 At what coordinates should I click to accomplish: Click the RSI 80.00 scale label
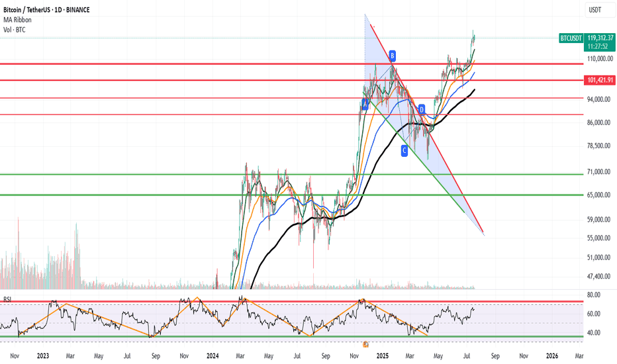pyautogui.click(x=594, y=295)
